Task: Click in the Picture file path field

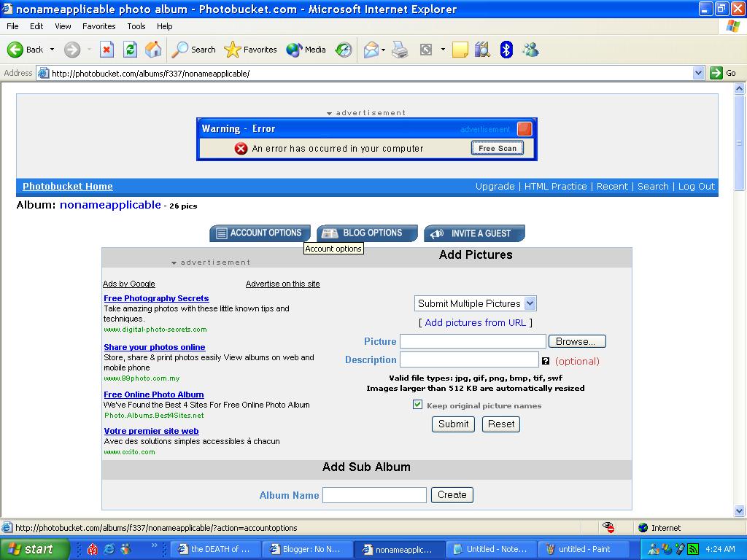Action: point(473,341)
